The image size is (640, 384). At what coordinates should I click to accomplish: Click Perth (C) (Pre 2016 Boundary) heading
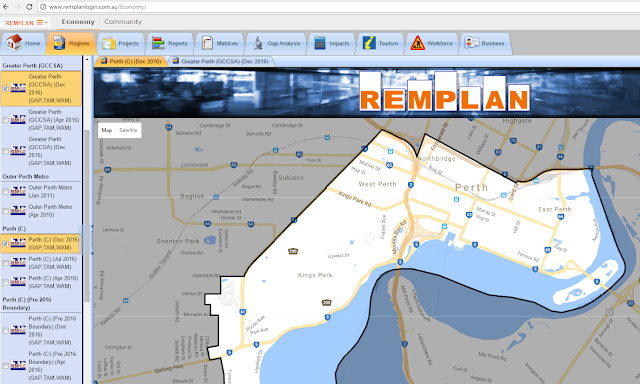[27, 304]
